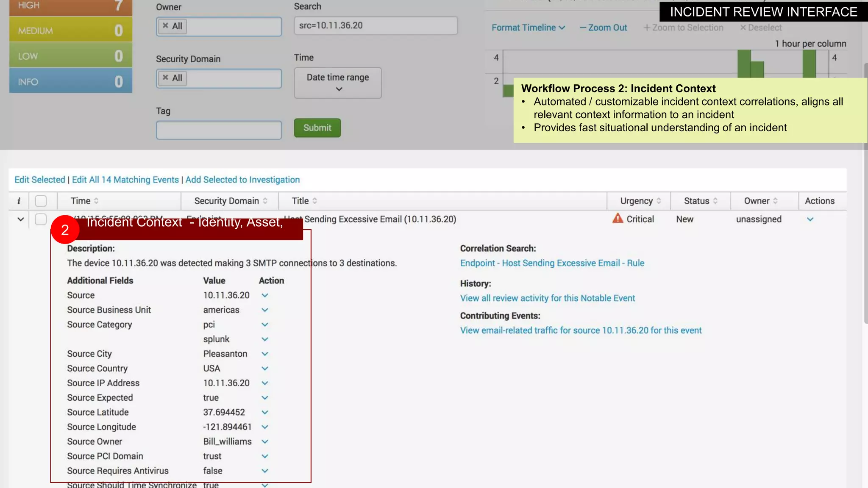The width and height of the screenshot is (868, 488).
Task: Remove the All token from Owner filter
Action: pos(165,25)
